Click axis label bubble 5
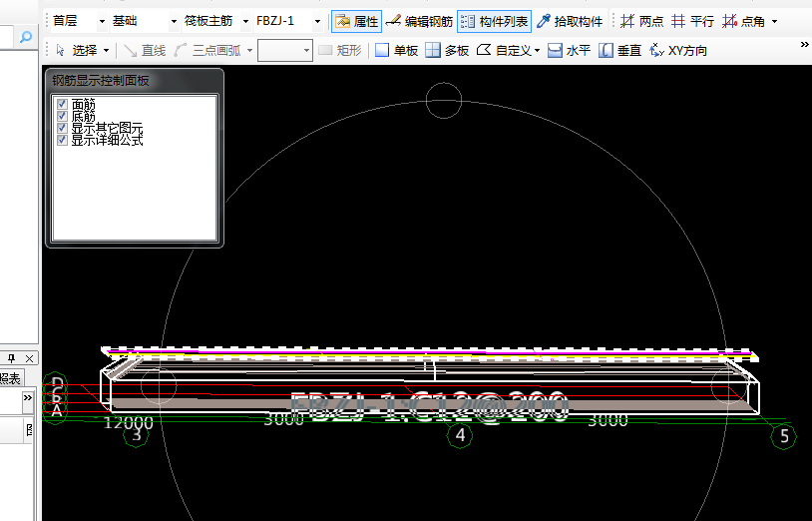Image resolution: width=812 pixels, height=521 pixels. click(x=784, y=436)
